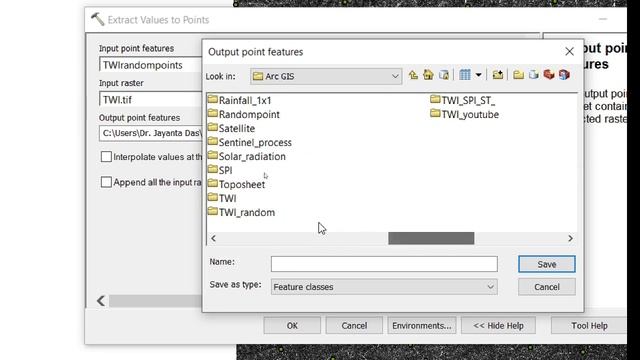The height and width of the screenshot is (360, 640).
Task: Go up one folder level
Action: pyautogui.click(x=413, y=75)
